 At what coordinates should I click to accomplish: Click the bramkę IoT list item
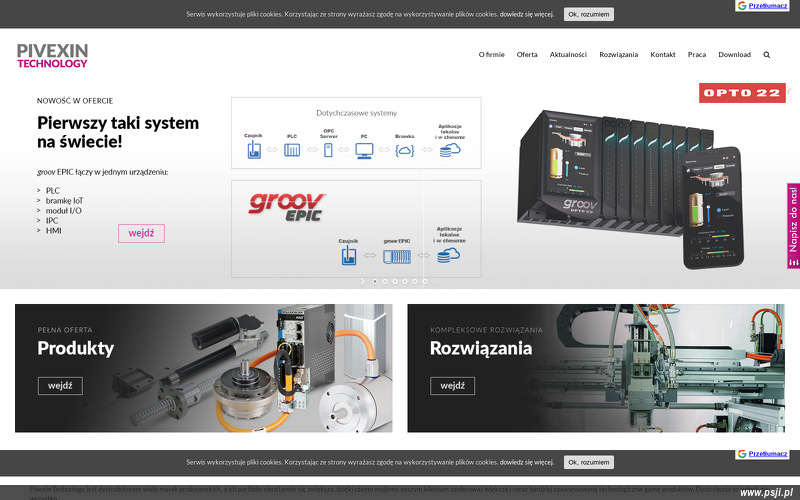[64, 201]
